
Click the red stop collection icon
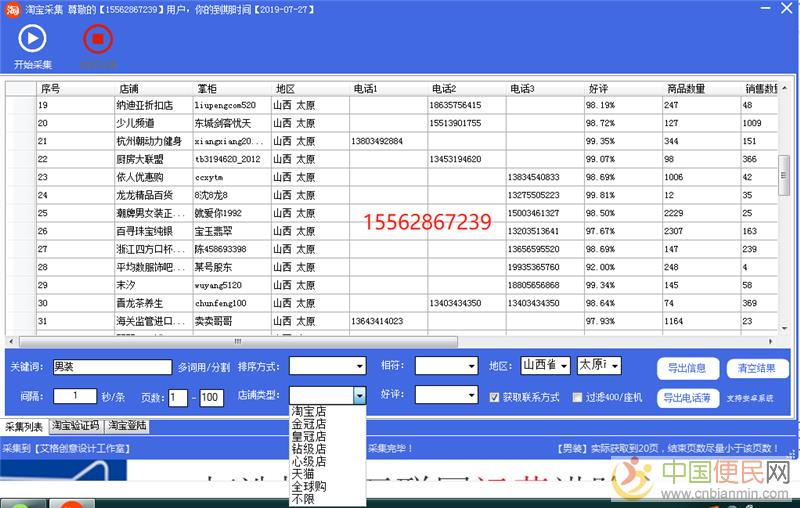point(98,39)
